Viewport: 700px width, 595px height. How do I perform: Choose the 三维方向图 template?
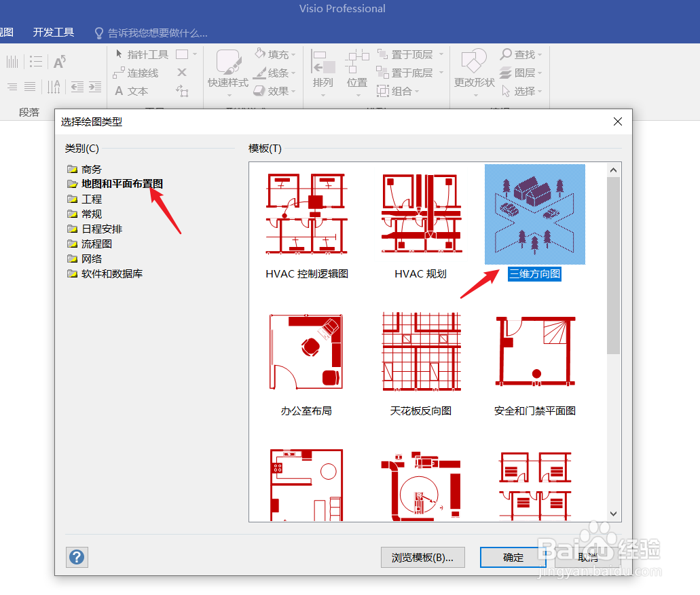tap(535, 223)
